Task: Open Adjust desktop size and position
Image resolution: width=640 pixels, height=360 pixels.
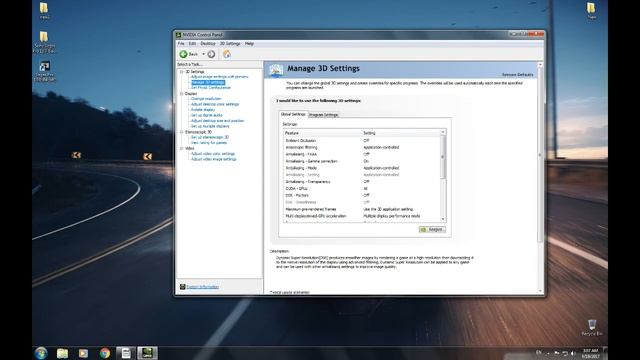Action: pyautogui.click(x=217, y=121)
